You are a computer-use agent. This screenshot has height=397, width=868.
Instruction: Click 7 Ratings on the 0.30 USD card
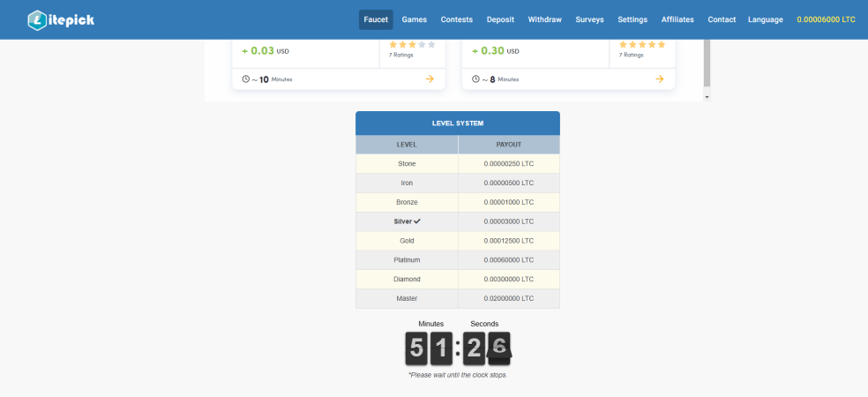point(631,55)
